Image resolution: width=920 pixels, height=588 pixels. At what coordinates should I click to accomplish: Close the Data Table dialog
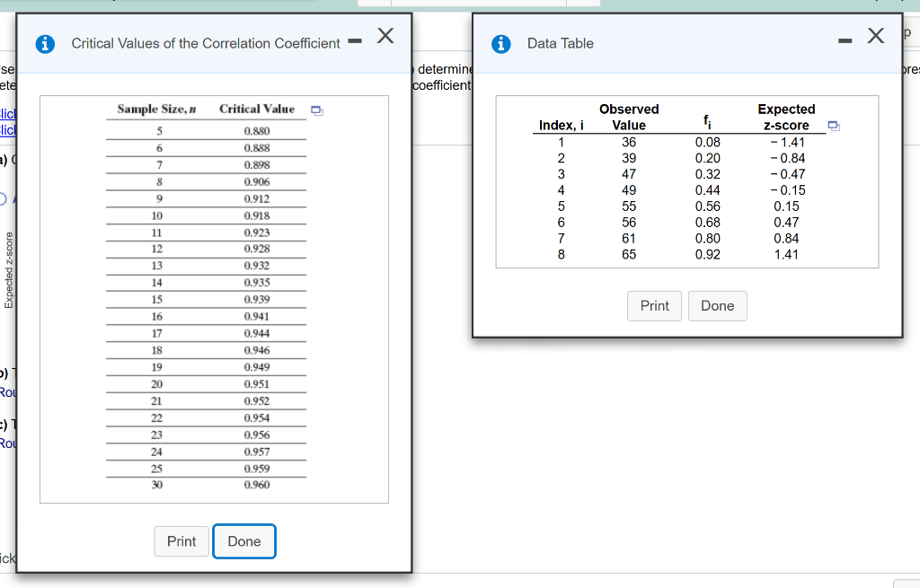pos(875,36)
